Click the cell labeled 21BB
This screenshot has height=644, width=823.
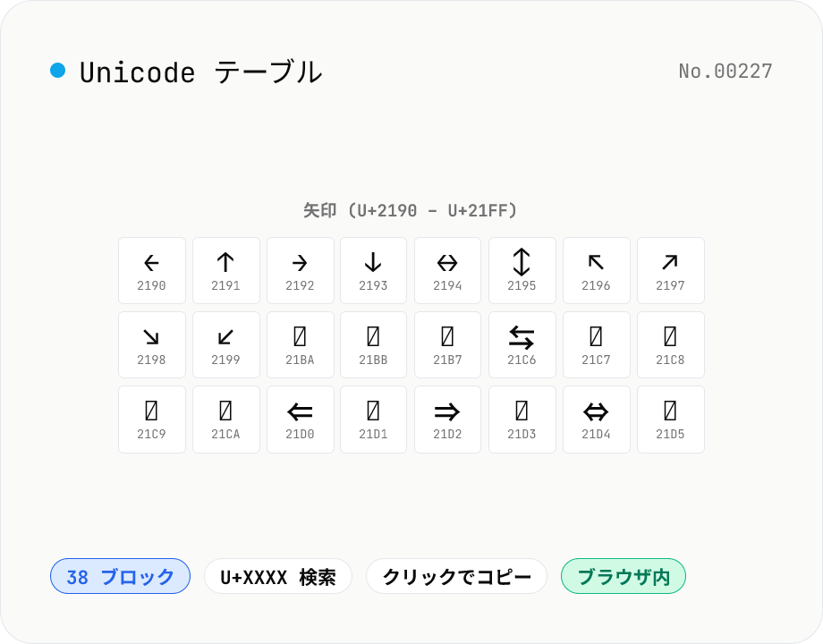373,345
